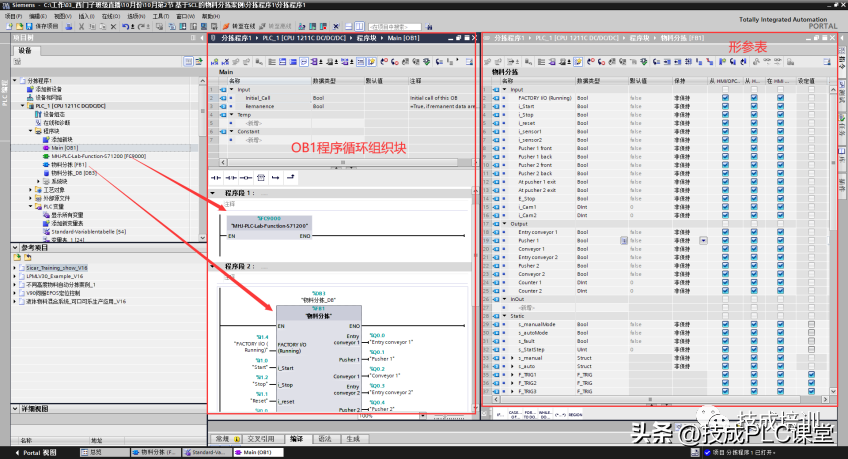This screenshot has height=459, width=848.
Task: Click 设备组态 in project tree
Action: [x=54, y=115]
